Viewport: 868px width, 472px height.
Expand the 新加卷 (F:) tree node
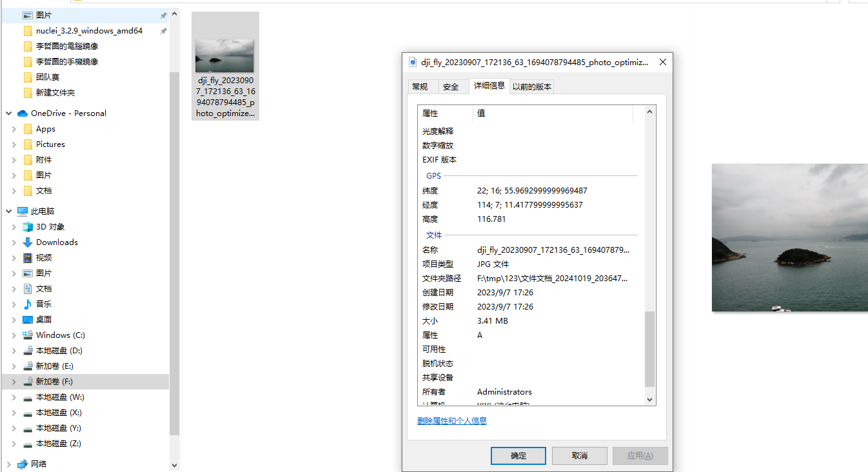pos(14,382)
